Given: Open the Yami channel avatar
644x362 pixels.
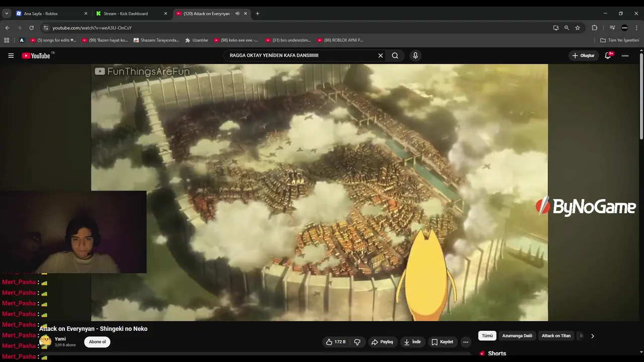Looking at the screenshot, I should pyautogui.click(x=45, y=342).
